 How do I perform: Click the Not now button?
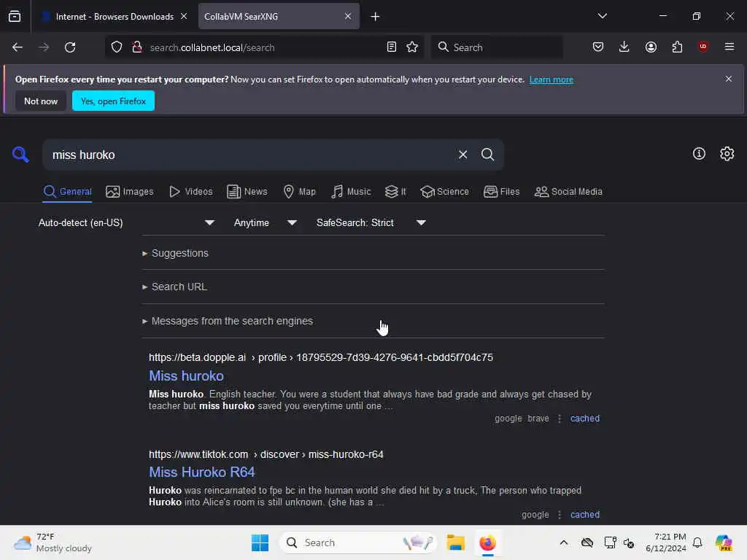point(41,101)
